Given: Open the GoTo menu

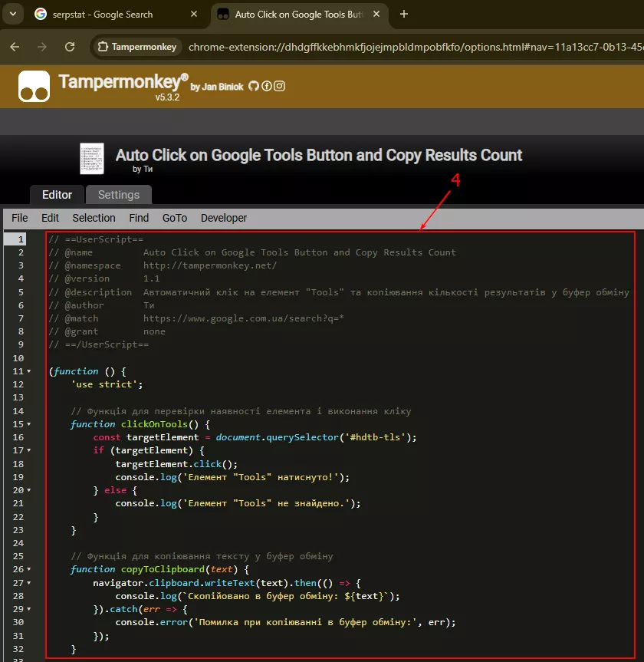Looking at the screenshot, I should pyautogui.click(x=175, y=218).
